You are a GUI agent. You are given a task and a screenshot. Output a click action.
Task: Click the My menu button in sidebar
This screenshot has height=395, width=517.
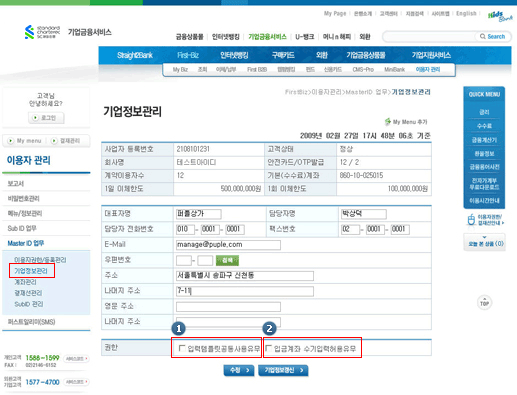coord(25,141)
